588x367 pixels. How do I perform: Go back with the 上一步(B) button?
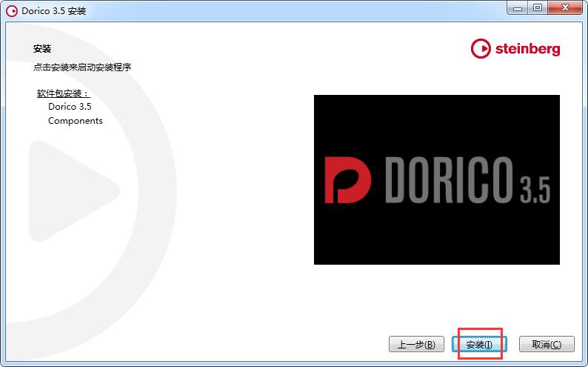tap(416, 344)
